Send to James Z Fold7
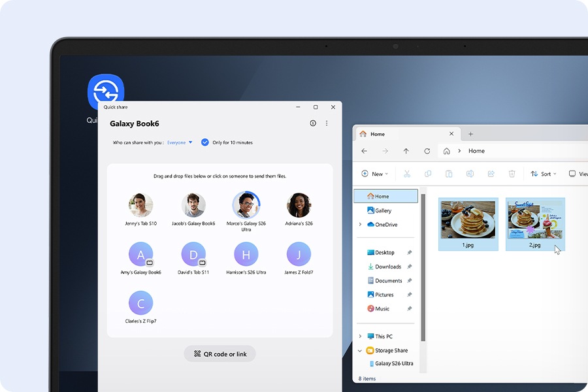588x392 pixels. [x=299, y=259]
